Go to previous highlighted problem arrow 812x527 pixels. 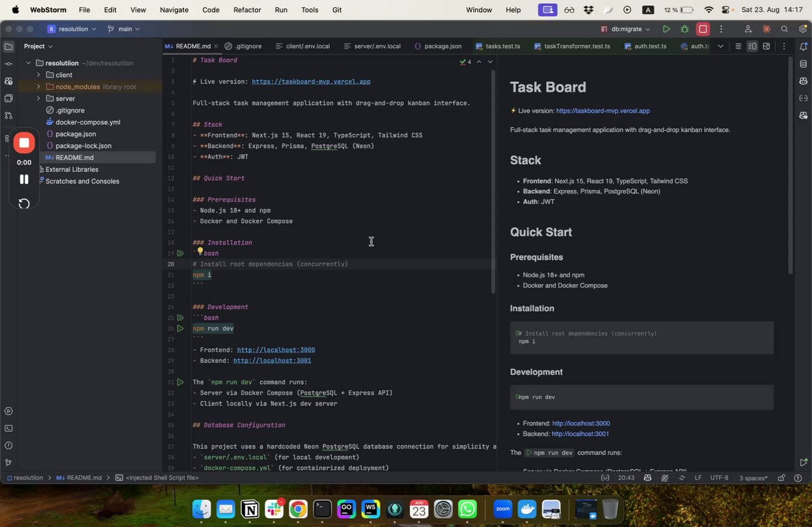479,62
